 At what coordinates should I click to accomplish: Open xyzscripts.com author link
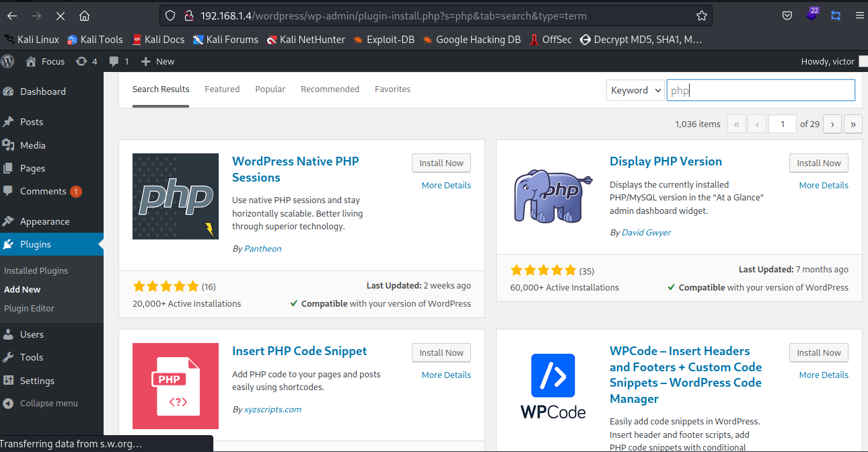(x=273, y=409)
